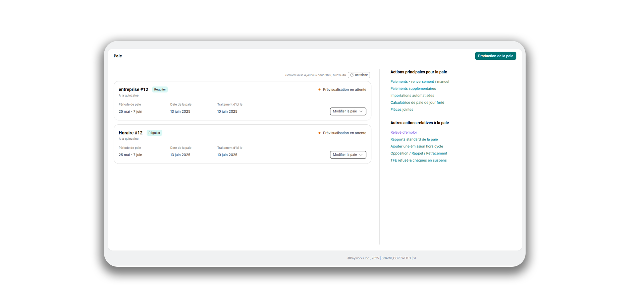
Task: Click Régulier badge on entreprise #12
Action: pyautogui.click(x=160, y=89)
